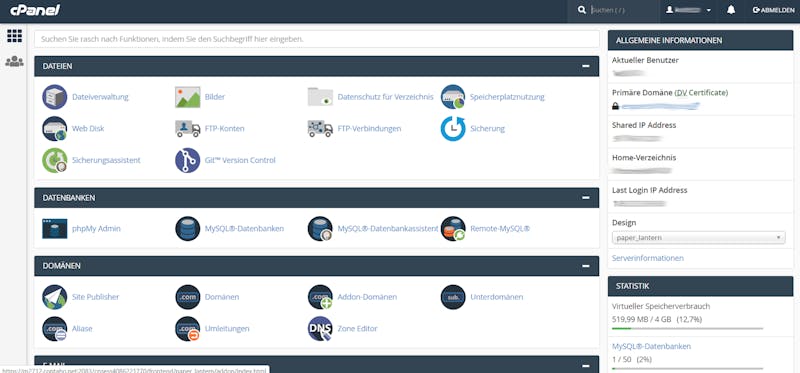
Task: Click the Remote-MySQL icon
Action: click(453, 229)
